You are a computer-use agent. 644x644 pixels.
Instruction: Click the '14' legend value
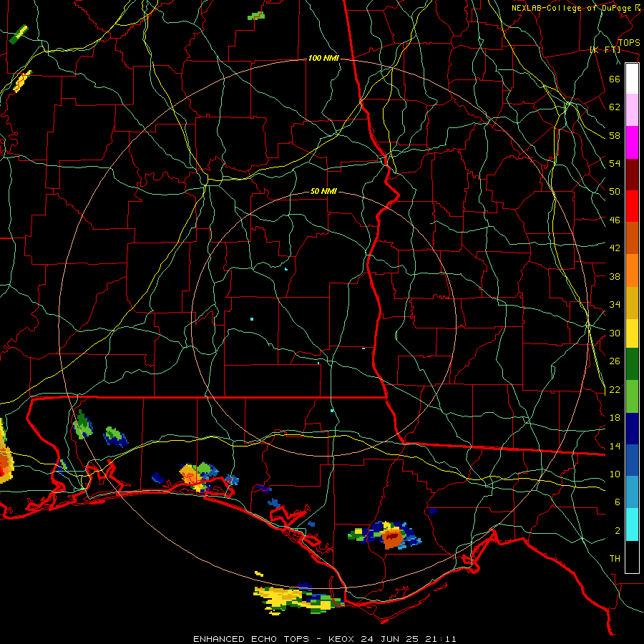(x=615, y=446)
